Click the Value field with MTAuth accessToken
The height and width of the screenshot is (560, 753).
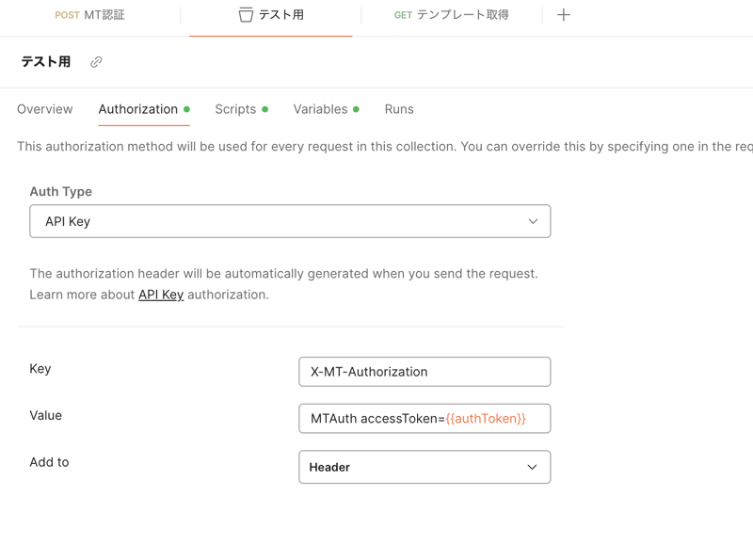click(424, 419)
